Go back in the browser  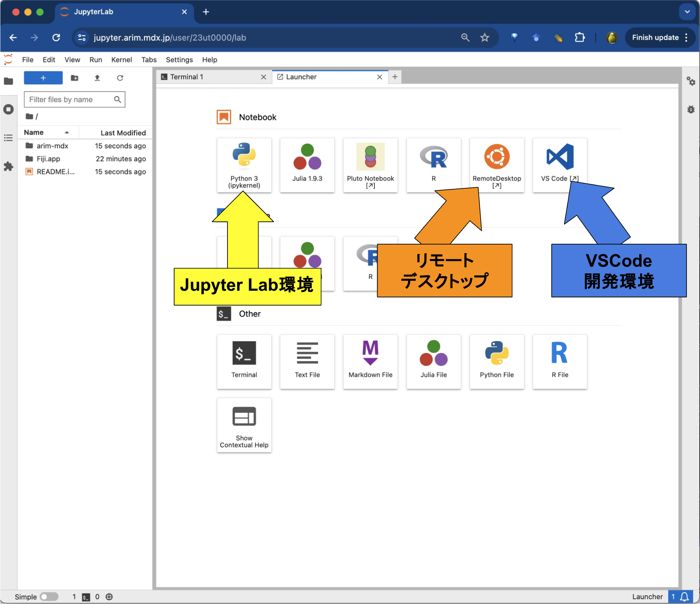click(x=13, y=38)
